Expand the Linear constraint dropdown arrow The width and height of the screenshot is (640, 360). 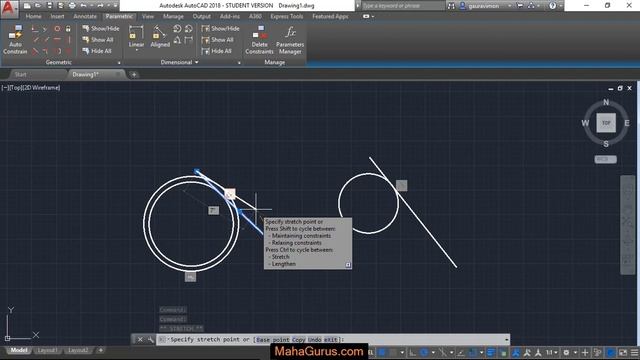click(x=136, y=50)
